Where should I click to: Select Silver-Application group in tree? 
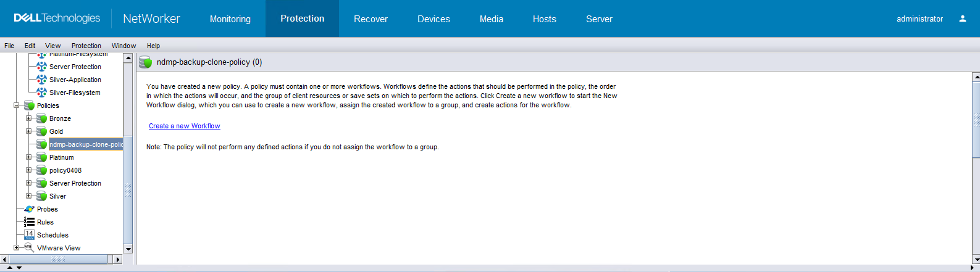coord(75,80)
